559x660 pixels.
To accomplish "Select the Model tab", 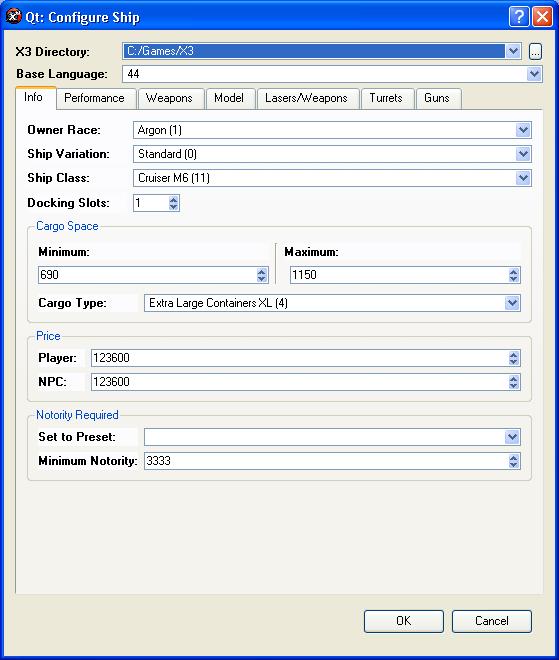I will click(229, 98).
